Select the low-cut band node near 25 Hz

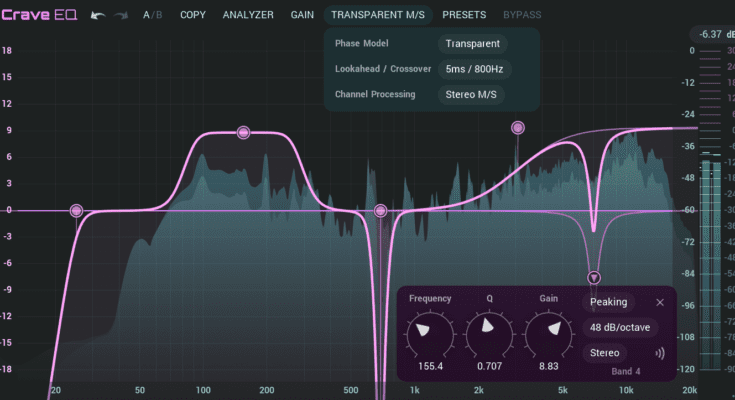tap(76, 210)
